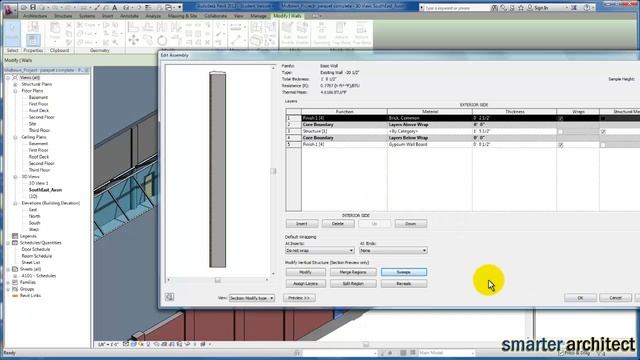The image size is (640, 360).
Task: Toggle Wraps checkbox for Structure [1] layer
Action: pos(560,131)
